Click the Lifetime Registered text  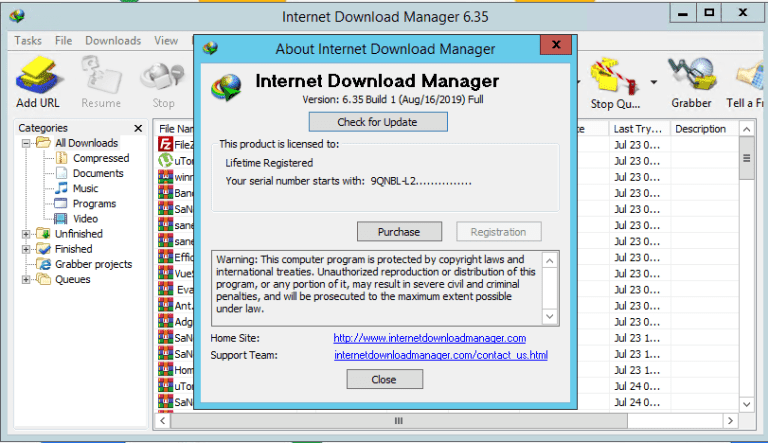click(x=269, y=163)
